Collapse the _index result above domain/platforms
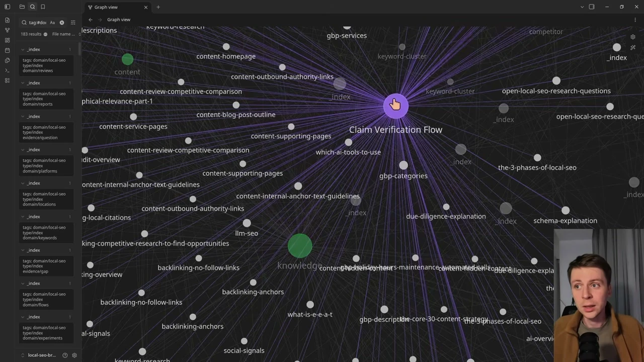Viewport: 644px width, 362px height. tap(23, 150)
